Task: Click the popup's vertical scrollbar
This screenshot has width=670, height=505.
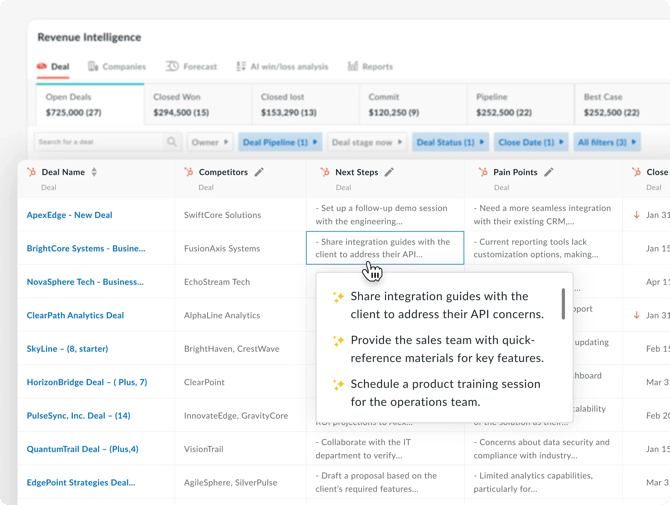Action: 563,304
